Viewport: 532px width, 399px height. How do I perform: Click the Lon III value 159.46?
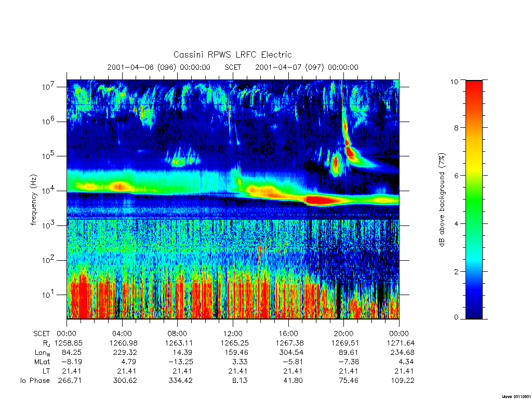tap(236, 353)
